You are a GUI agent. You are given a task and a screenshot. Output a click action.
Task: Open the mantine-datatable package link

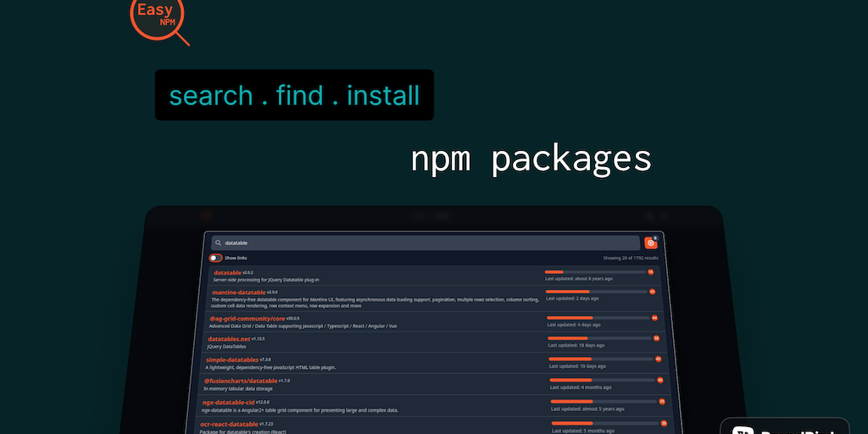coord(238,292)
